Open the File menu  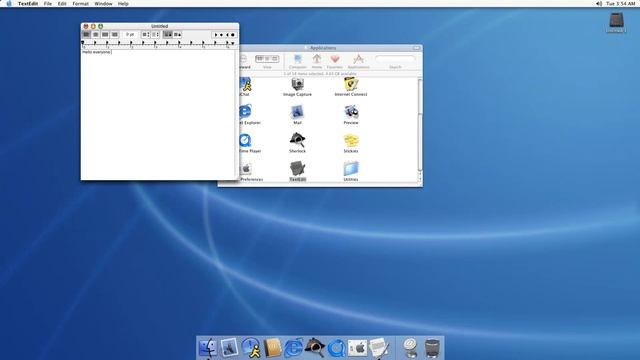[x=48, y=4]
